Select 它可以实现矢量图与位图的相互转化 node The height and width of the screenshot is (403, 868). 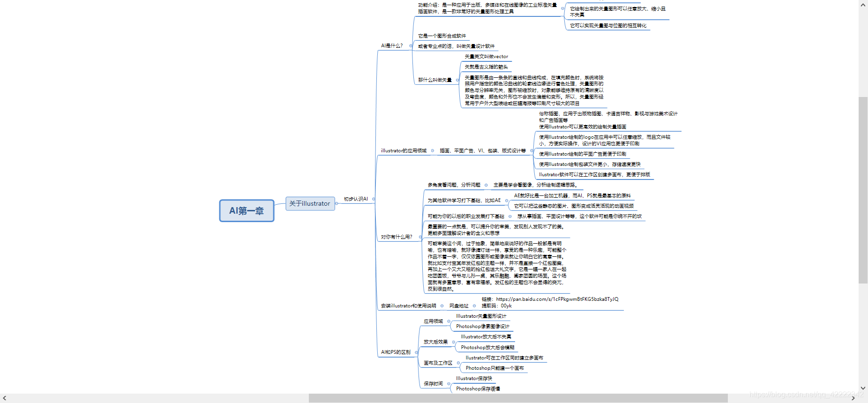pos(608,26)
